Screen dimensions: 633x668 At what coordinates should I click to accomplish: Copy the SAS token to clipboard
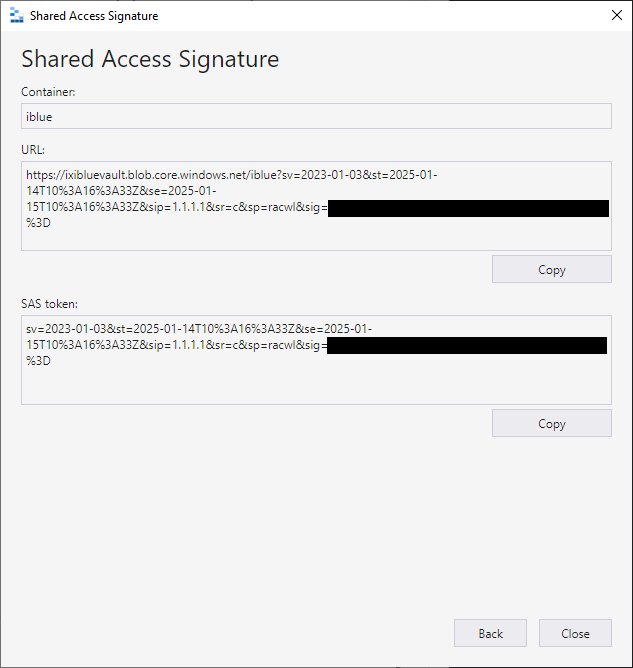click(x=551, y=423)
